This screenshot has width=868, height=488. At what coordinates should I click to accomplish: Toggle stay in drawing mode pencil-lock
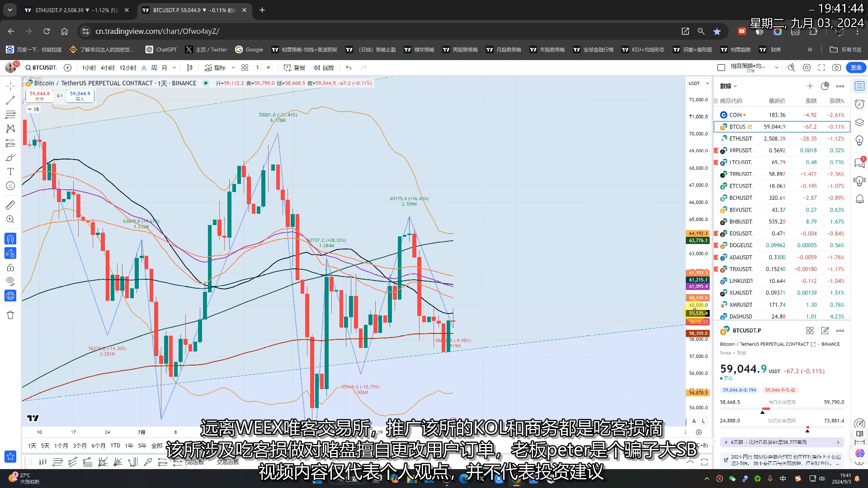(10, 253)
